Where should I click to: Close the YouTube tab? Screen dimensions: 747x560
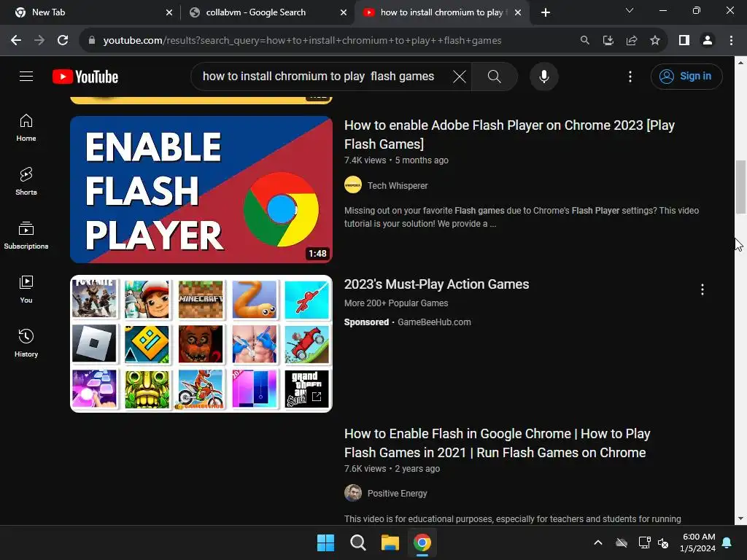coord(518,12)
